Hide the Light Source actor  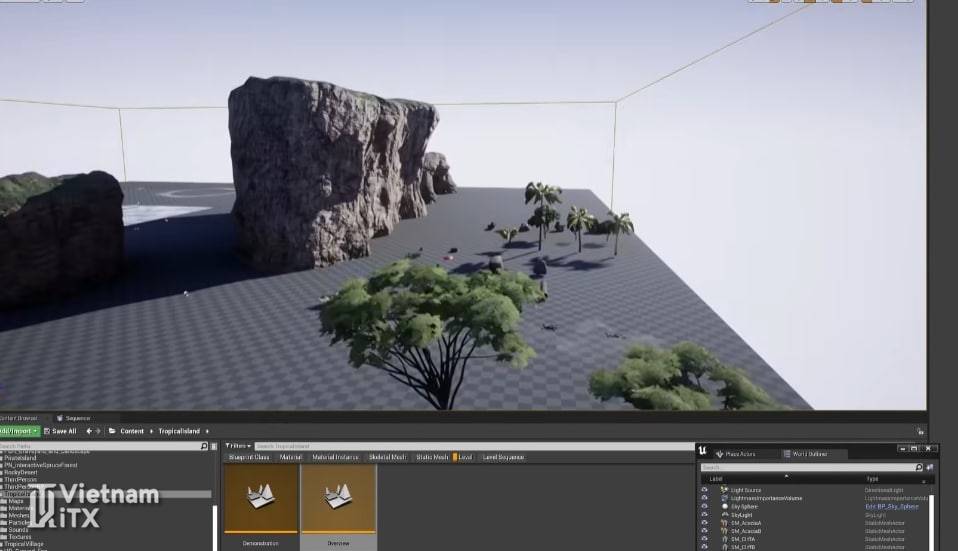(x=704, y=490)
